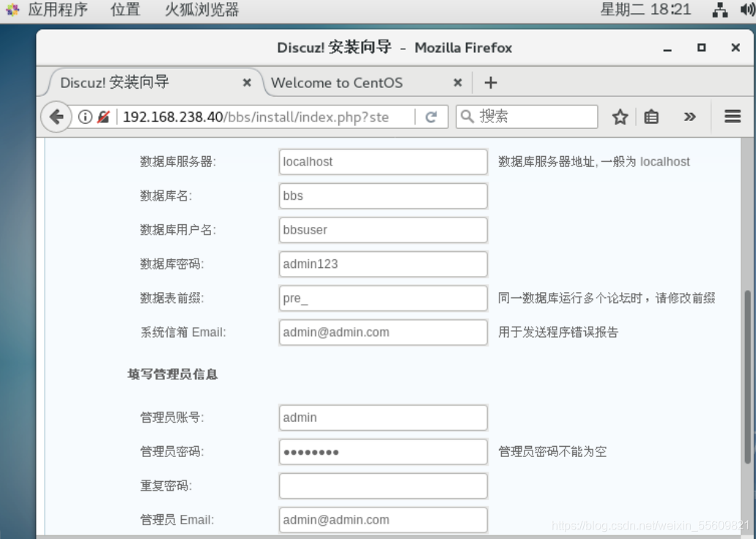756x539 pixels.
Task: Click the 数据库服务器: label
Action: click(x=178, y=162)
